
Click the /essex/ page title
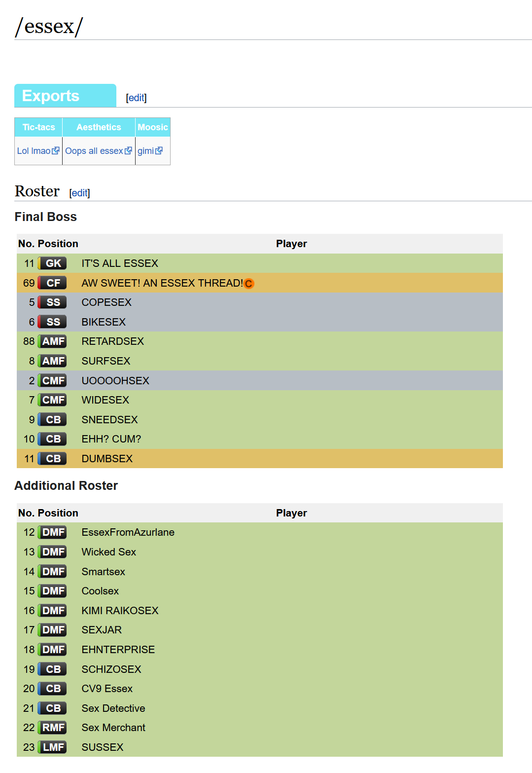click(49, 26)
